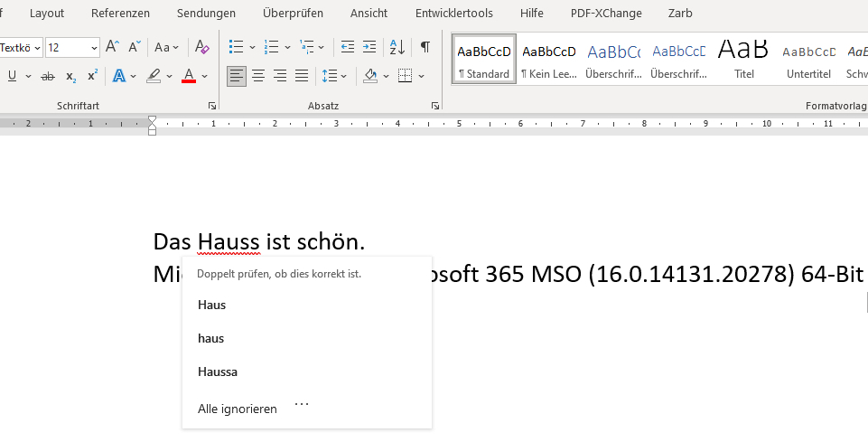This screenshot has height=442, width=868.
Task: Apply paragraph shading with the paint bucket
Action: [x=370, y=76]
